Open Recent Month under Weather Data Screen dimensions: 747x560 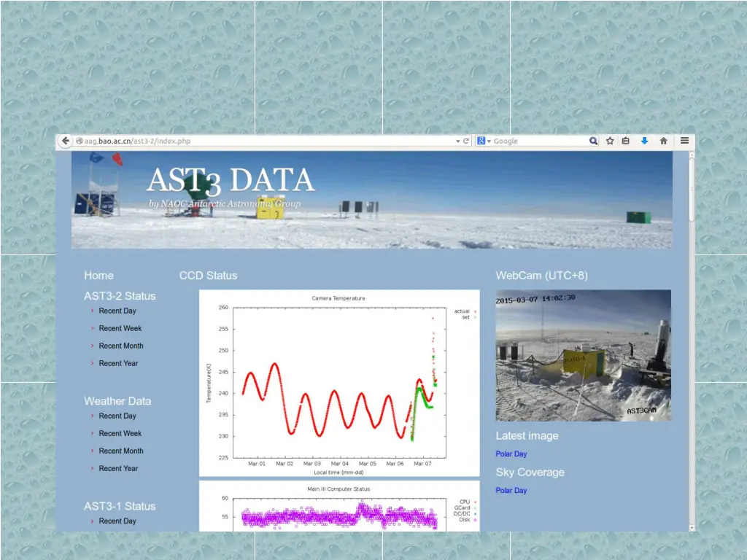121,451
